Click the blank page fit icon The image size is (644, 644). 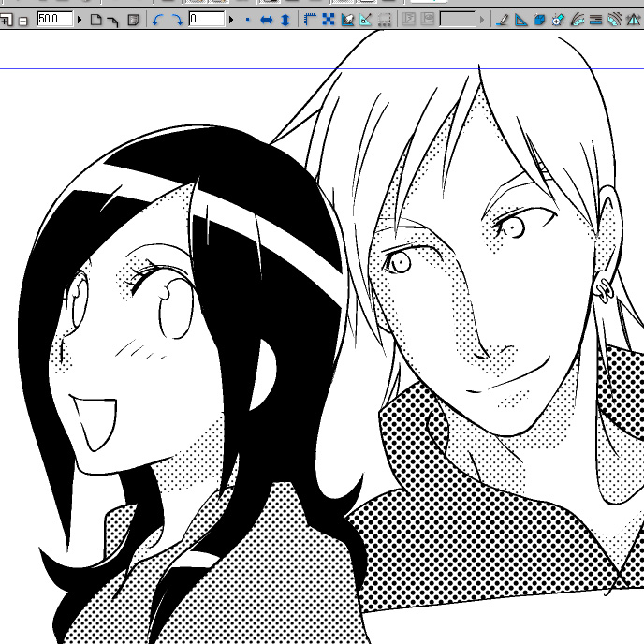(x=95, y=20)
